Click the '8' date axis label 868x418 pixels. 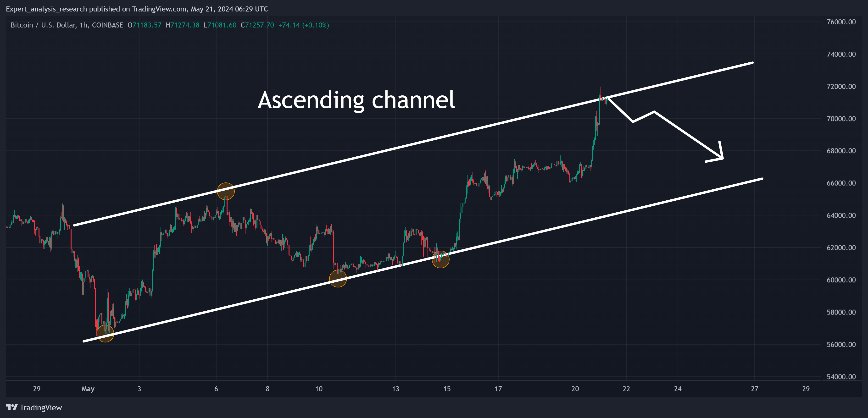pyautogui.click(x=267, y=389)
